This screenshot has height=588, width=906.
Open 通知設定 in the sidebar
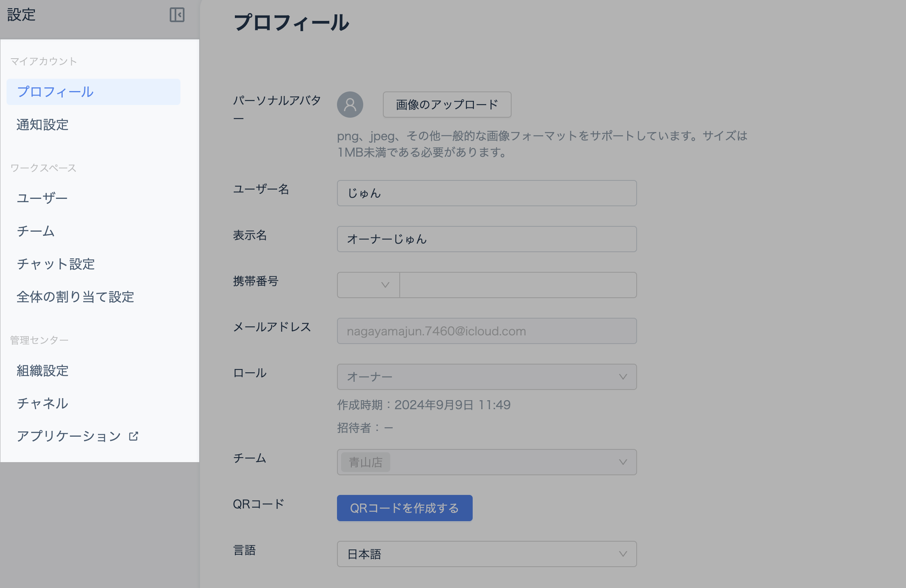(43, 125)
